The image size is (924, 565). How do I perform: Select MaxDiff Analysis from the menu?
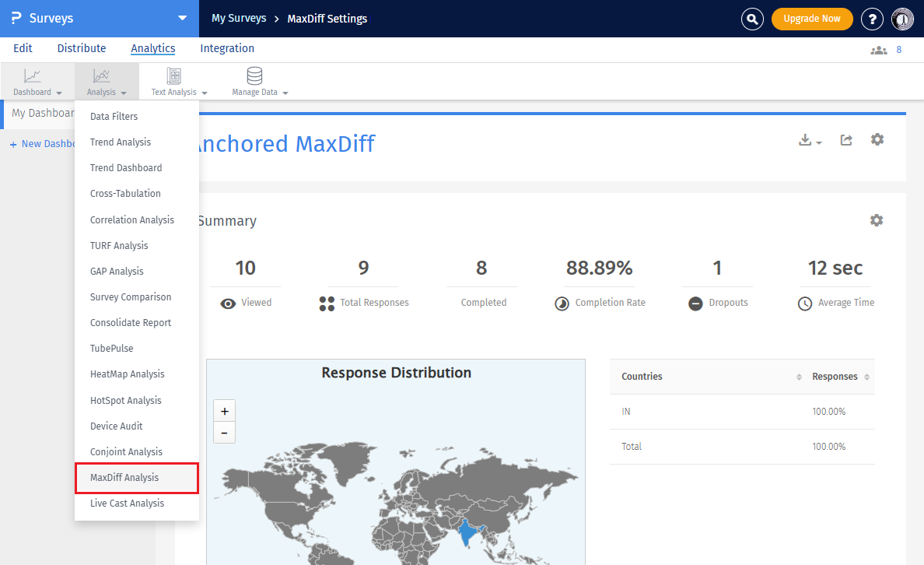tap(124, 478)
